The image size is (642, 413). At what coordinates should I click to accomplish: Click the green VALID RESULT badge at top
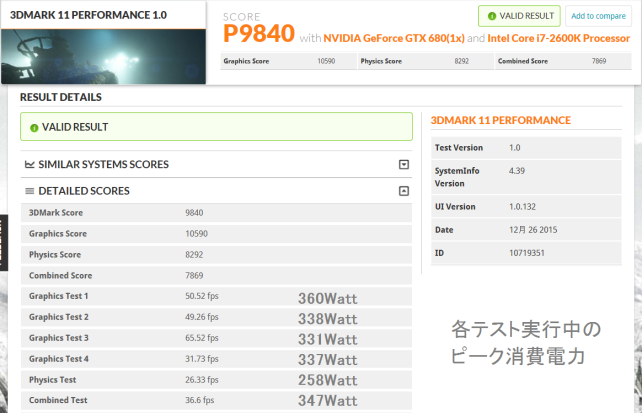point(519,16)
